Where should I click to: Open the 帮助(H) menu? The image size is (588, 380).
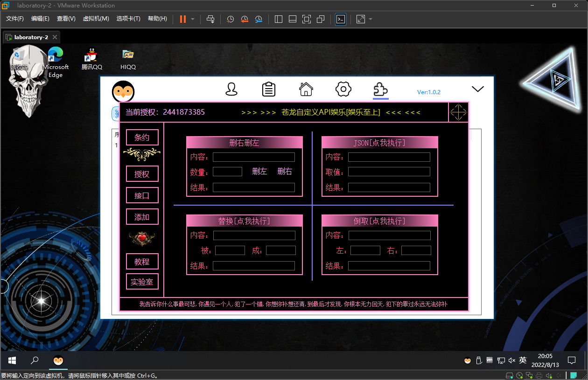point(157,19)
